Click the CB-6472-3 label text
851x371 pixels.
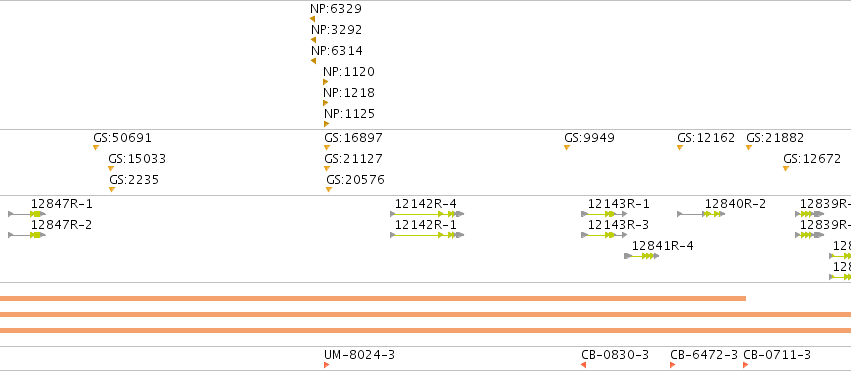tap(704, 355)
